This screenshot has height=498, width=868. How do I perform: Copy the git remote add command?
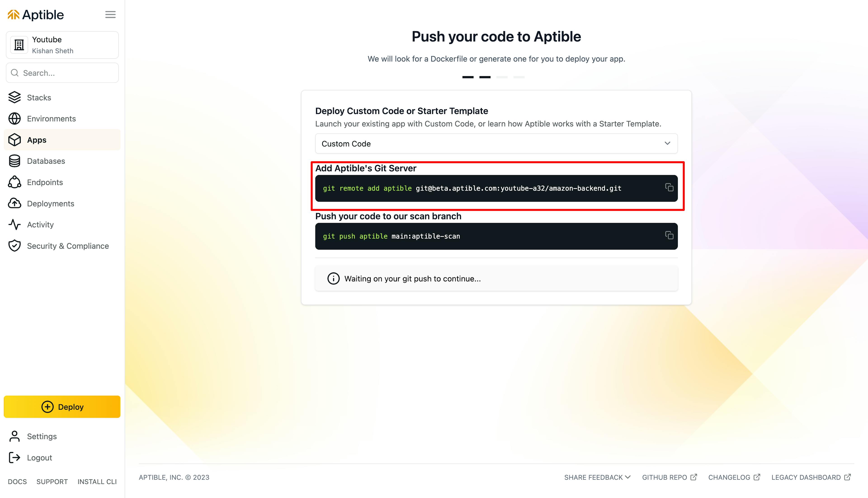click(x=669, y=188)
